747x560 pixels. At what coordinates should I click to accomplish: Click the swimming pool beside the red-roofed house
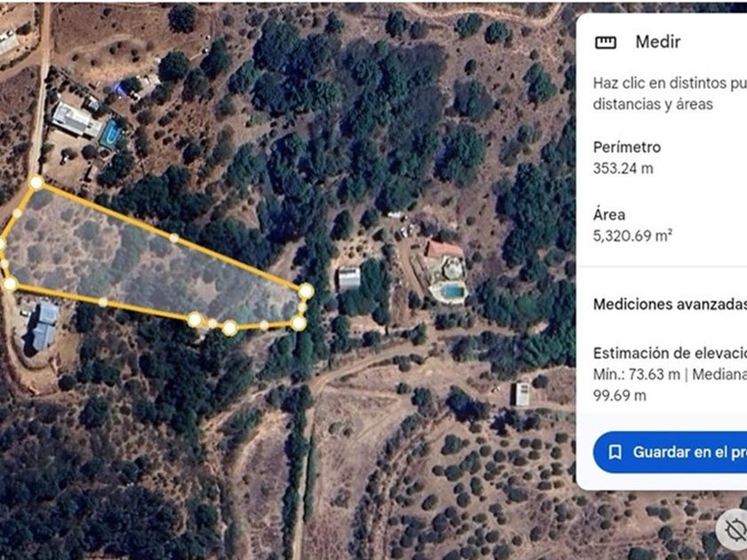(x=452, y=291)
